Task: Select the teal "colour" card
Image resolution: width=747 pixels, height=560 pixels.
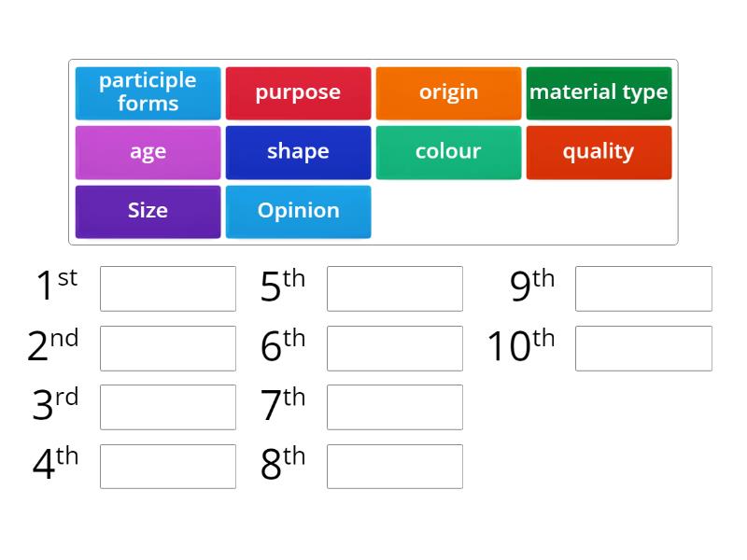Action: pos(449,152)
